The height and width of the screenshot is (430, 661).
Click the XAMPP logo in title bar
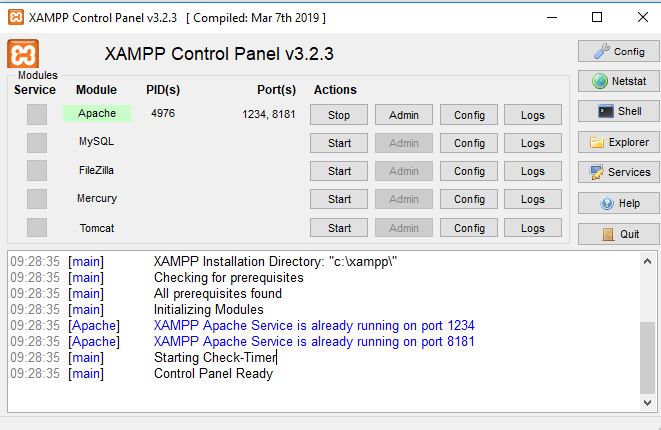16,17
